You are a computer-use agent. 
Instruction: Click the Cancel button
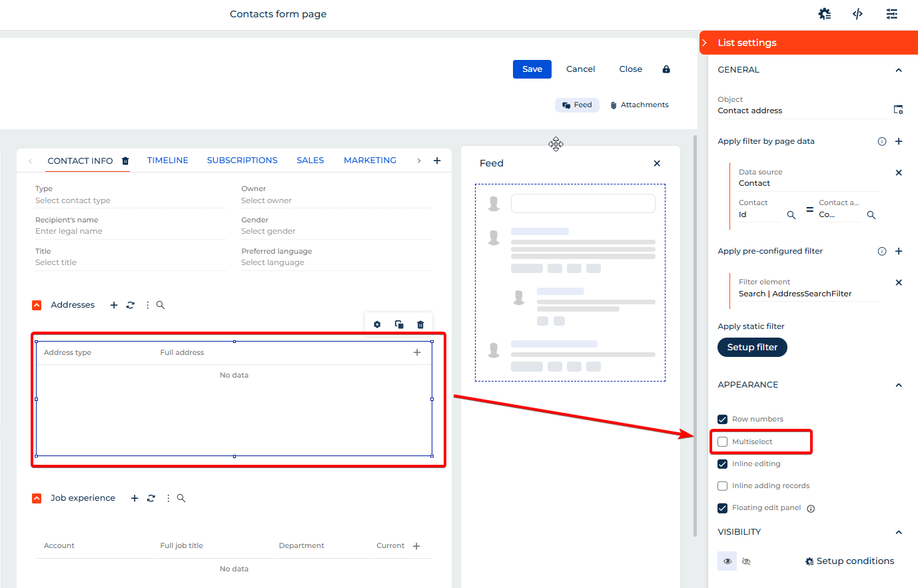pos(581,69)
